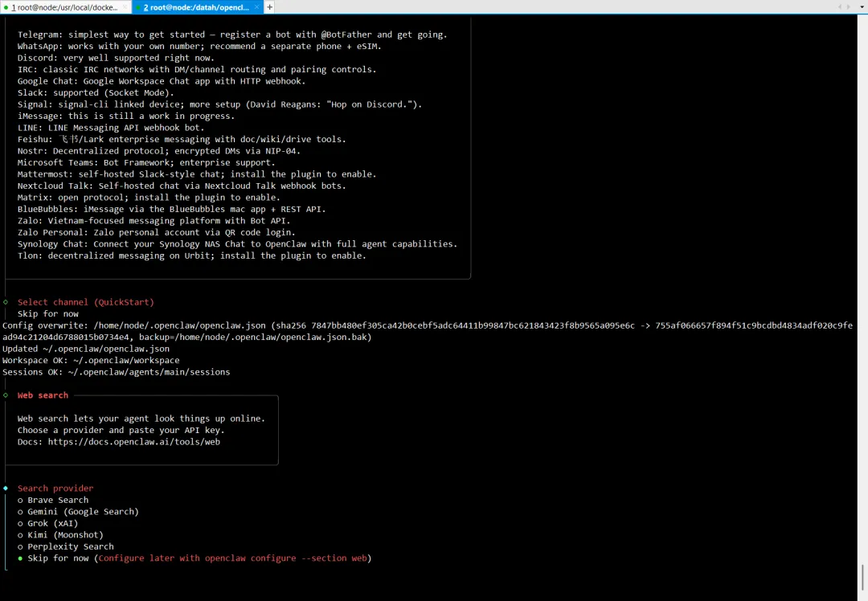Click green status dot on tab 2

pos(138,8)
